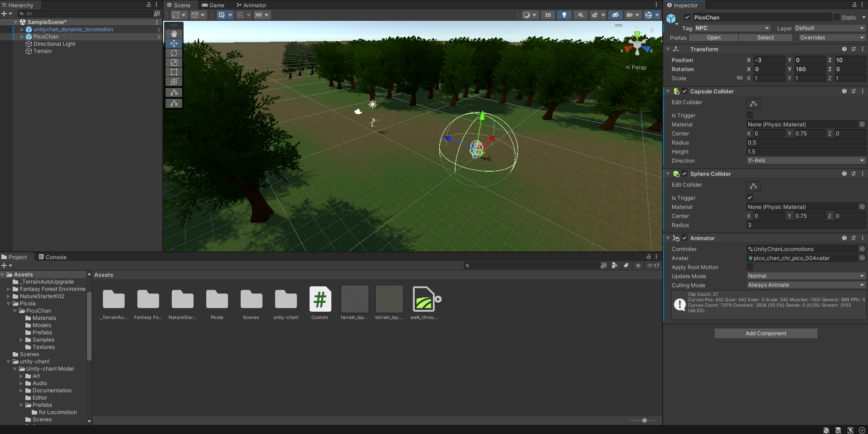Open the Direction dropdown set to Y-Axis
This screenshot has width=868, height=434.
(x=806, y=160)
